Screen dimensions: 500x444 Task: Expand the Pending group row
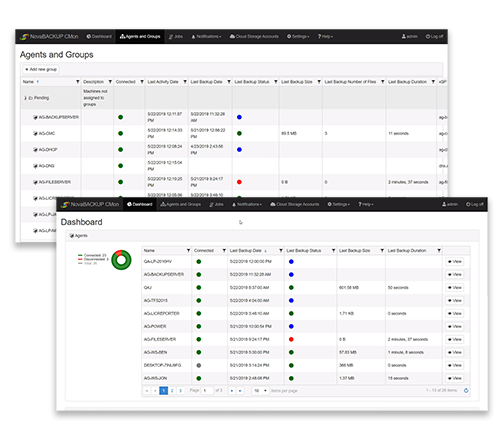[x=25, y=98]
